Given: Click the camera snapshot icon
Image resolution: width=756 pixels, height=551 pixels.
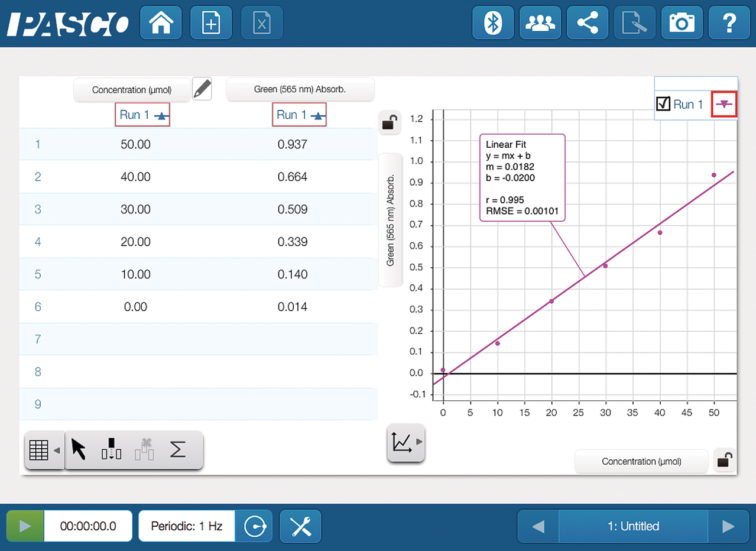Looking at the screenshot, I should (x=682, y=24).
